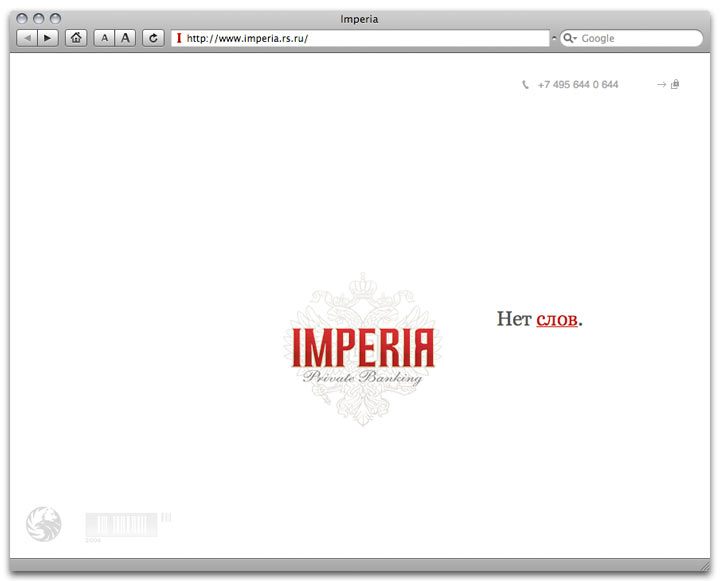720x581 pixels.
Task: Click the phone icon beside the number
Action: pyautogui.click(x=525, y=85)
